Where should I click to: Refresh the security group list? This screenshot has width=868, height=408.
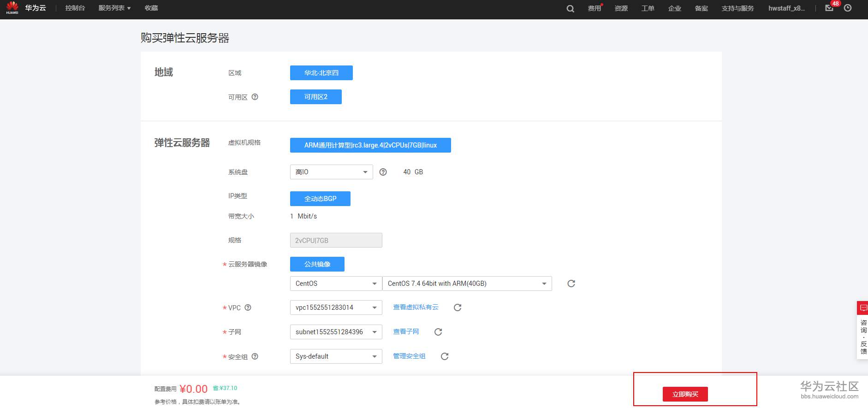[x=445, y=356]
